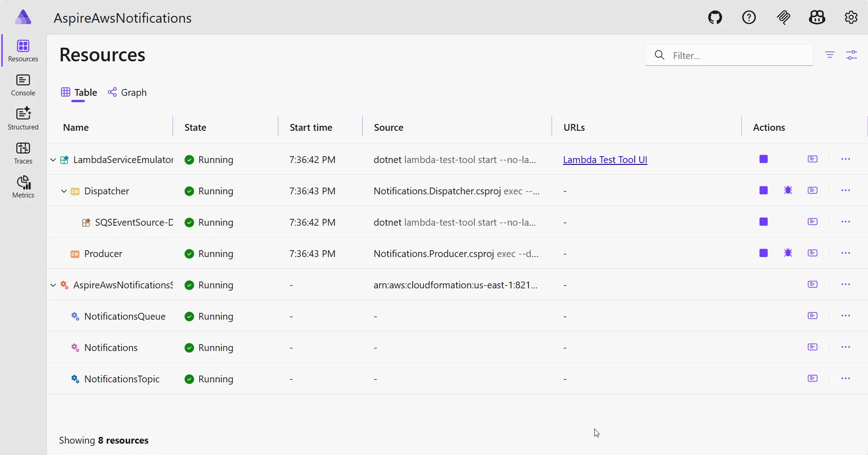Open more actions menu for NotificationsQueue
The height and width of the screenshot is (455, 868).
pyautogui.click(x=845, y=316)
